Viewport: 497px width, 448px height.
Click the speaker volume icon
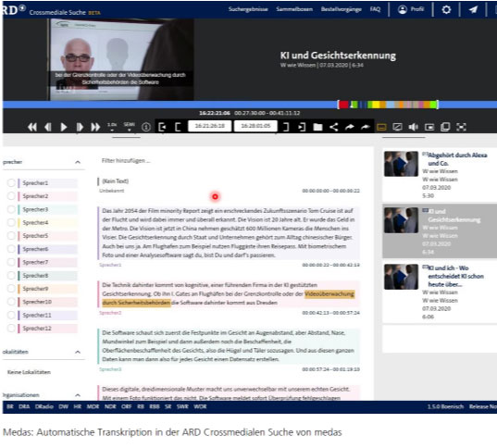pos(413,127)
